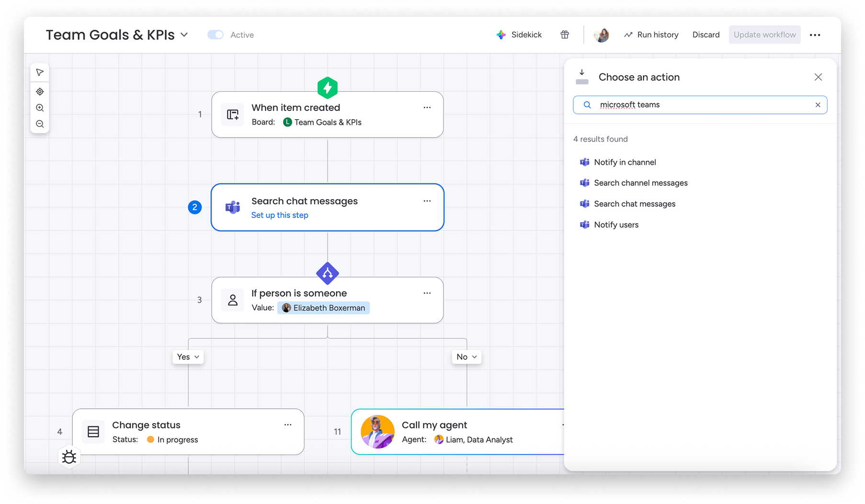Click the green lightning trigger badge
The image size is (865, 504).
point(328,88)
